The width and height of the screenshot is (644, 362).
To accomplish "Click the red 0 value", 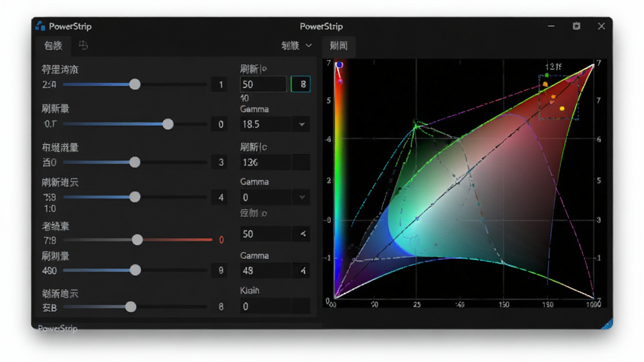I will (221, 240).
